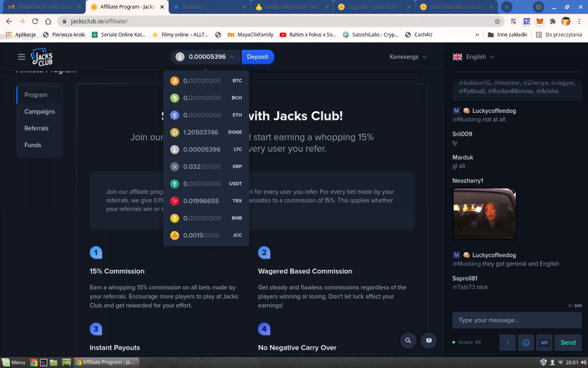The image size is (588, 368).
Task: Open the hamburger menu beside Jacks Club logo
Action: click(21, 57)
